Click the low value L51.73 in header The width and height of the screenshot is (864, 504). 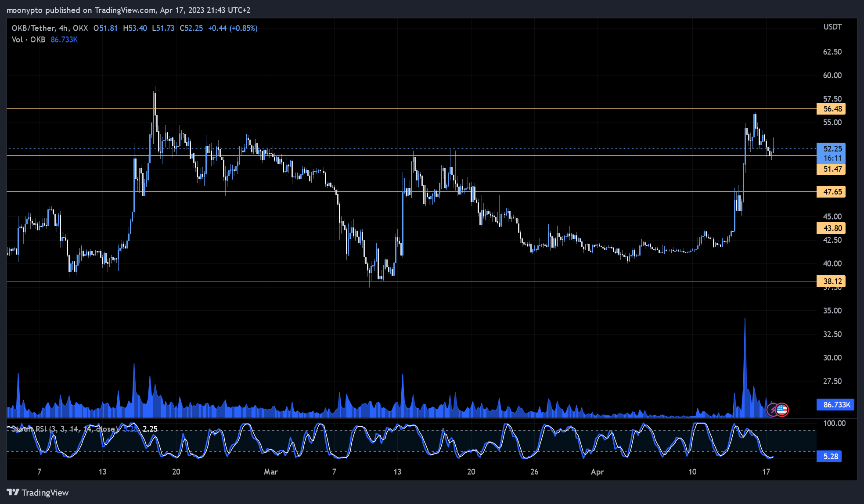[163, 28]
